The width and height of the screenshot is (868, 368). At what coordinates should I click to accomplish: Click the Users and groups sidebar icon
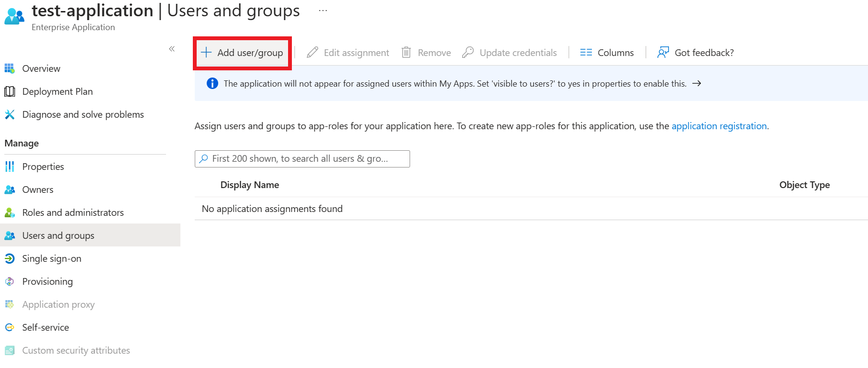[10, 235]
